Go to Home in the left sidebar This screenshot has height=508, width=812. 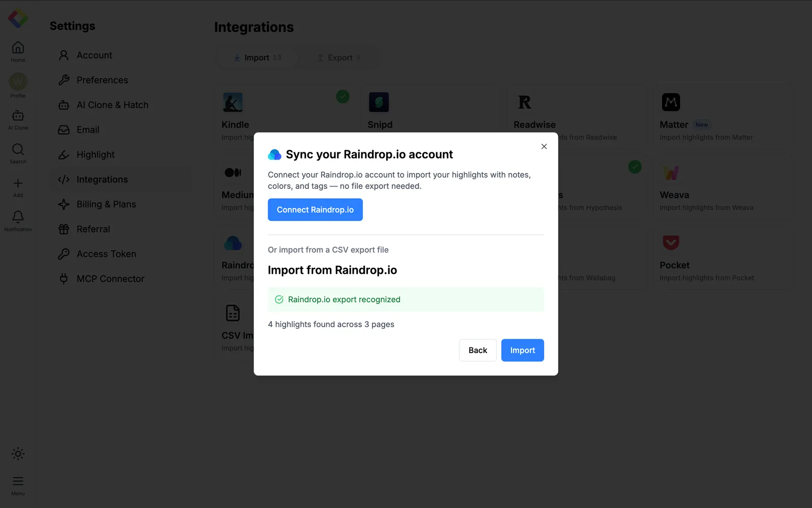[18, 51]
